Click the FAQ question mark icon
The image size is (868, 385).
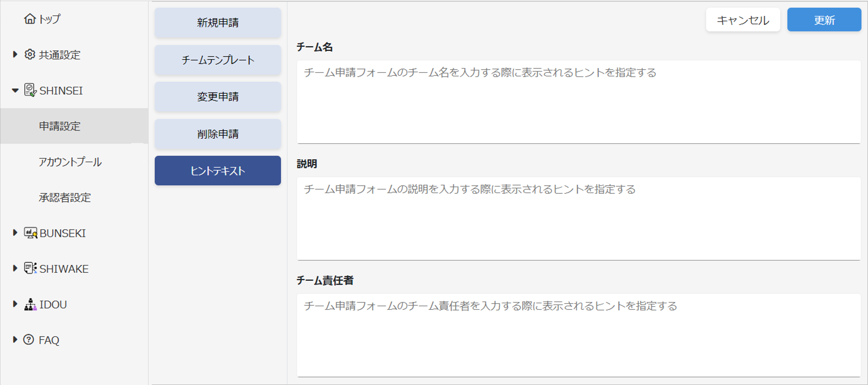point(29,340)
